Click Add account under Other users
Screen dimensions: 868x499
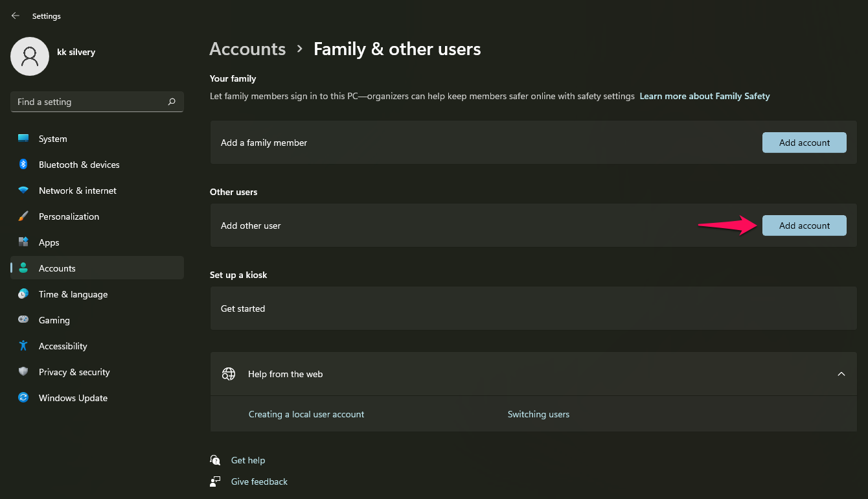coord(804,225)
